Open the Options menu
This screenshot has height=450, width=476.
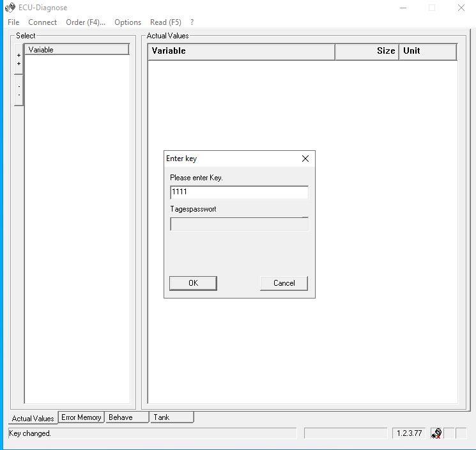128,22
